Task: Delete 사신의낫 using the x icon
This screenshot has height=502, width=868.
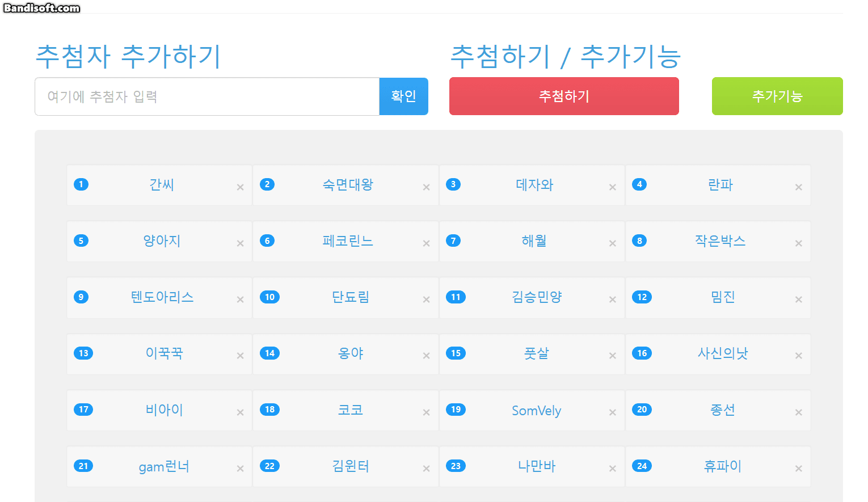Action: [798, 356]
